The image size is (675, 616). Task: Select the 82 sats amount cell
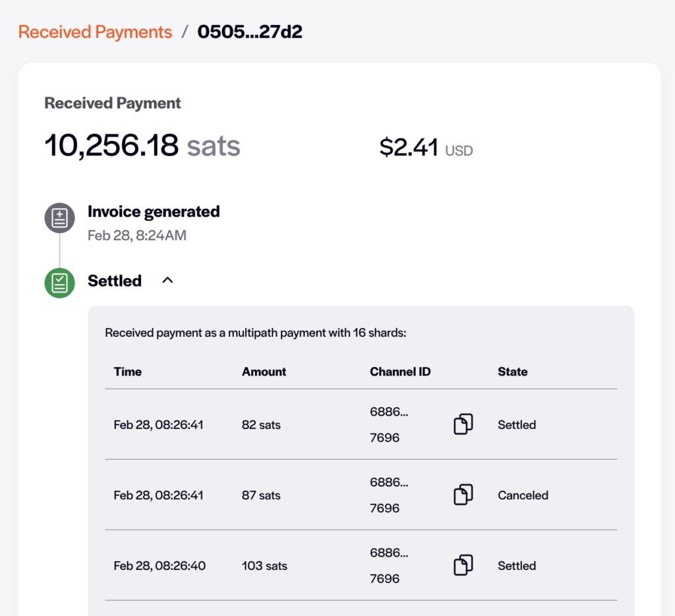click(261, 425)
